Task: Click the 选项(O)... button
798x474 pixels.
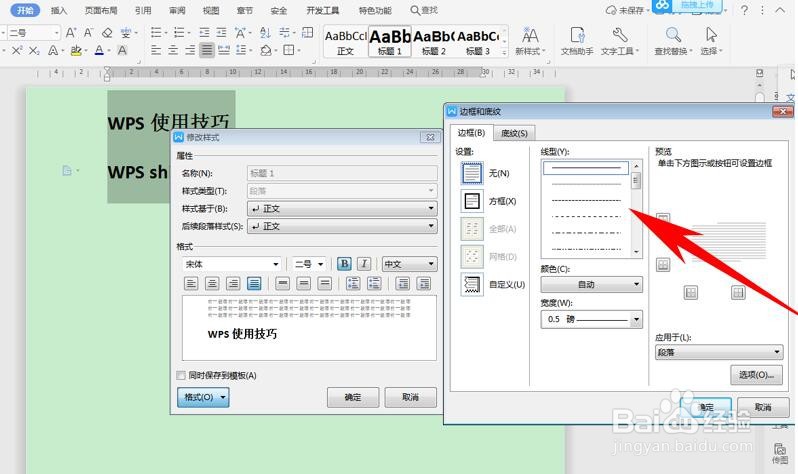Action: pyautogui.click(x=756, y=375)
